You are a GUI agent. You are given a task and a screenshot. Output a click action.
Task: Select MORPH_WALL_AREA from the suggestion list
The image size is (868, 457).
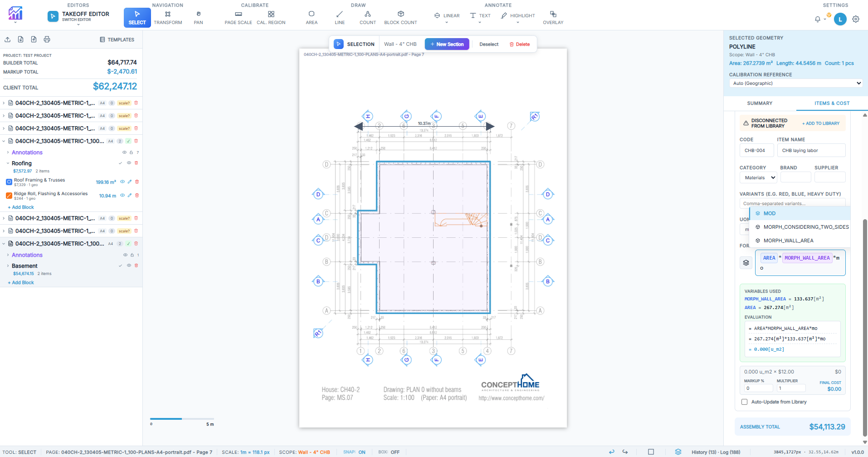tap(788, 241)
